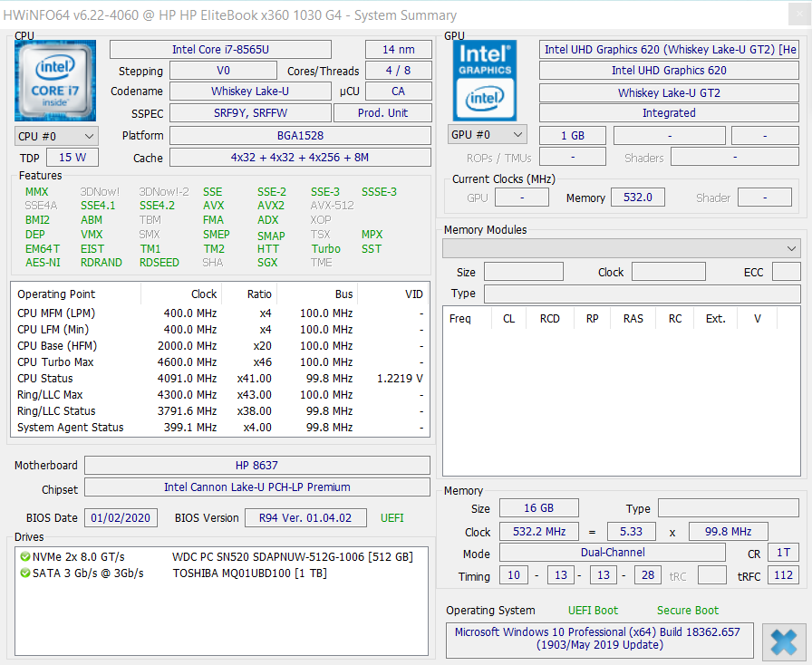Image resolution: width=812 pixels, height=665 pixels.
Task: Click the BIOS Date field showing 01/02/2020
Action: [121, 518]
